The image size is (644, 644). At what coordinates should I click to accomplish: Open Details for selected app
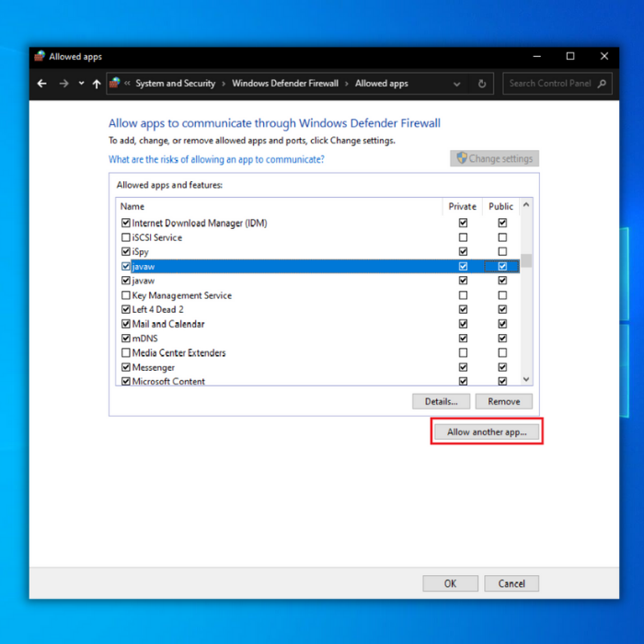tap(441, 401)
